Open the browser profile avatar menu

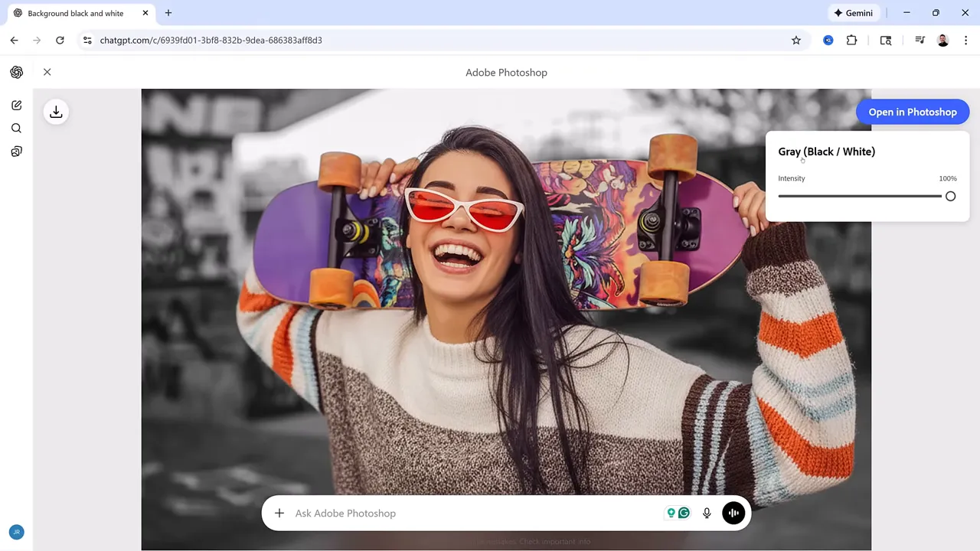click(x=942, y=40)
